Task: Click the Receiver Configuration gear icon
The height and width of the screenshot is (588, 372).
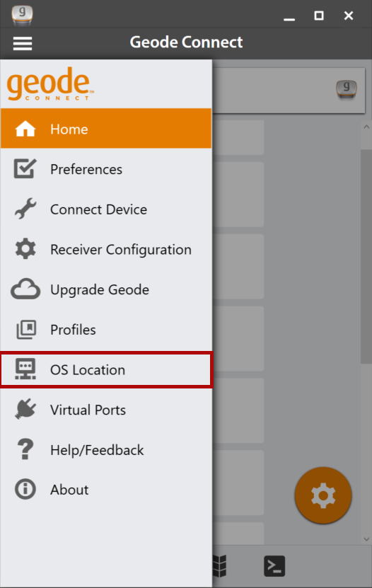Action: [x=25, y=249]
